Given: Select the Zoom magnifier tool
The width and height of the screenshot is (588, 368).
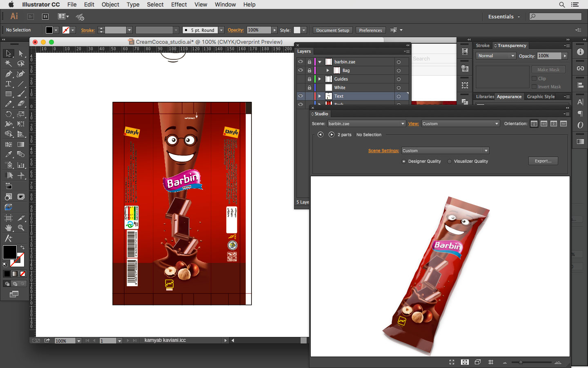Looking at the screenshot, I should 21,228.
